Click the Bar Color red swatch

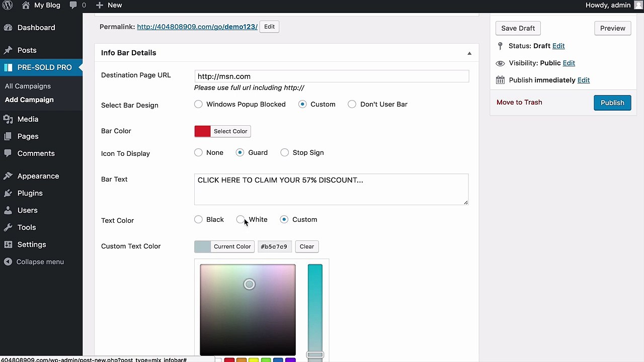(202, 131)
